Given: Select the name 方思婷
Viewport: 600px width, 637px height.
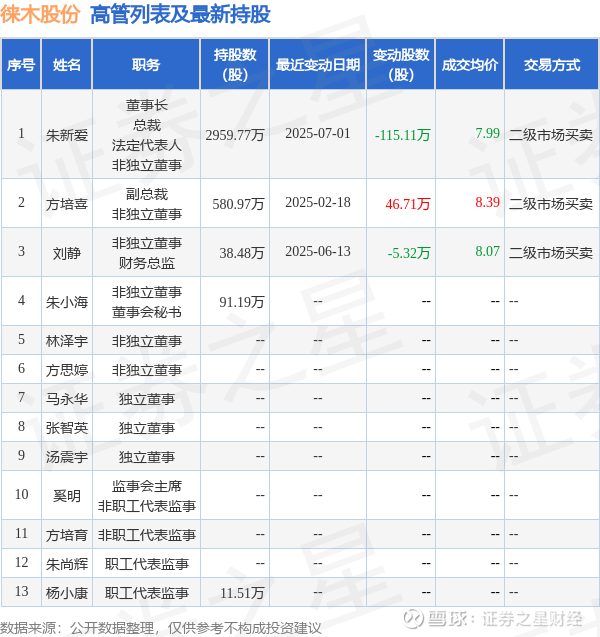Looking at the screenshot, I should pos(67,370).
